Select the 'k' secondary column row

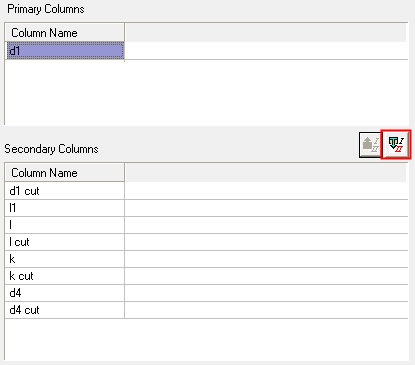pos(65,259)
